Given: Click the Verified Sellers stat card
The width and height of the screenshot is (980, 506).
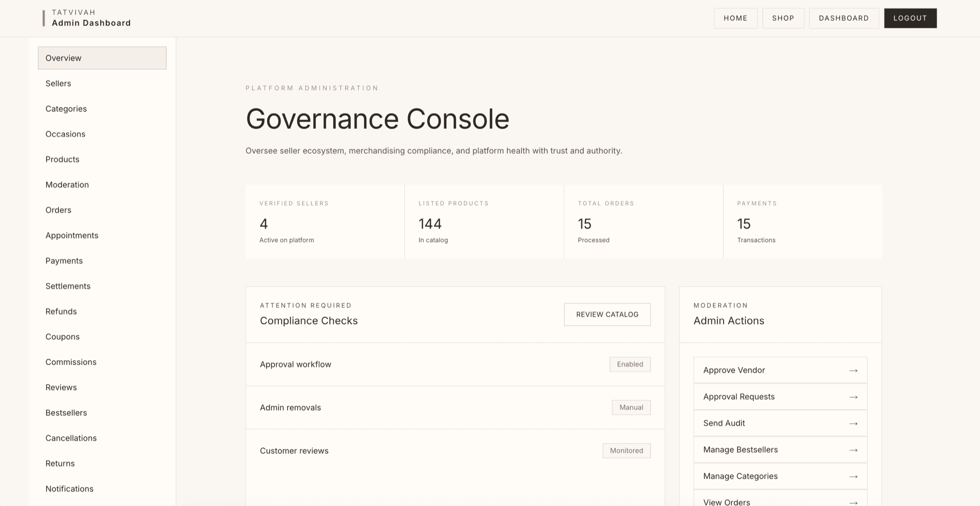Looking at the screenshot, I should (x=325, y=222).
